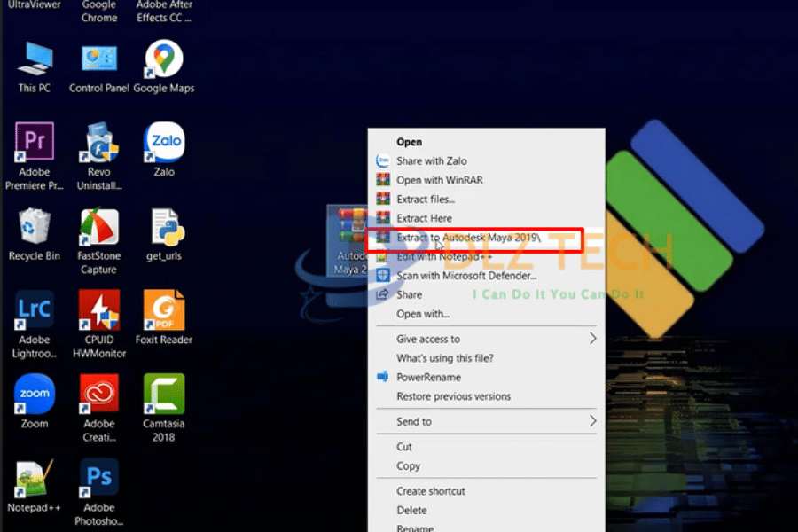The height and width of the screenshot is (532, 798).
Task: Click the CPUID HWMonitor shortcut
Action: click(x=98, y=311)
